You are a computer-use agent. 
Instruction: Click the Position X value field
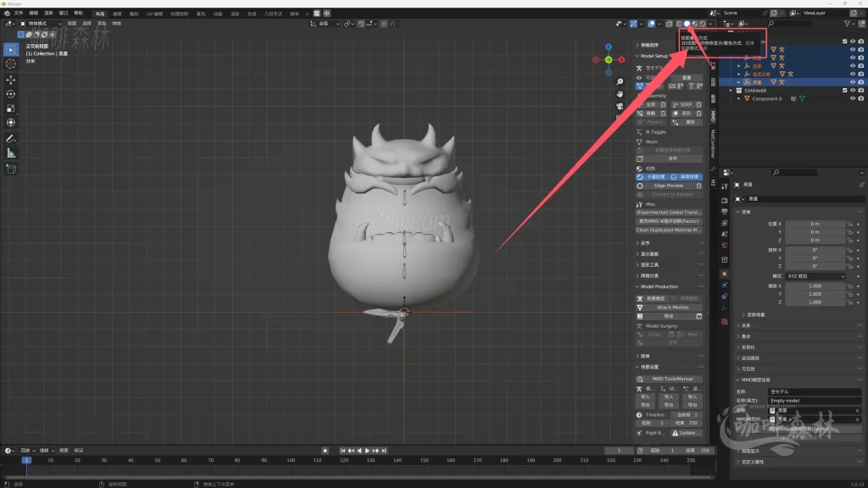(x=815, y=223)
